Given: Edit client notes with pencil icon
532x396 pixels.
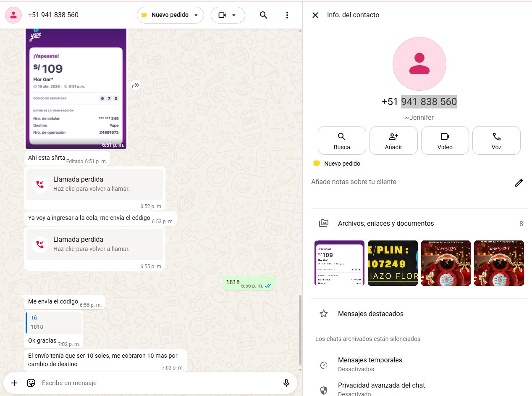Looking at the screenshot, I should (x=519, y=183).
